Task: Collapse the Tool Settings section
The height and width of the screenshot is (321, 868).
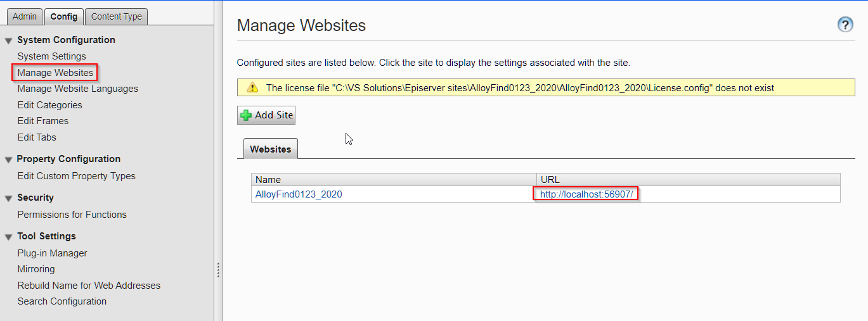Action: pyautogui.click(x=8, y=237)
